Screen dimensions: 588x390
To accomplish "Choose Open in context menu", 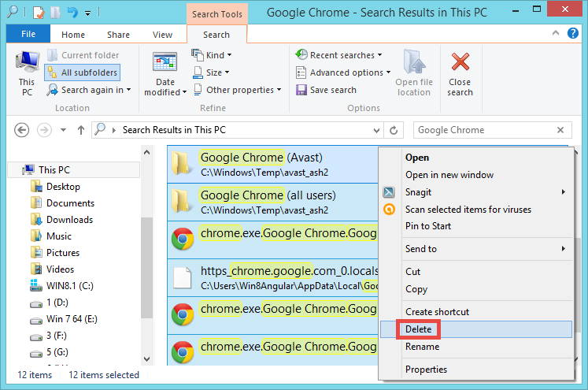I will coord(417,158).
